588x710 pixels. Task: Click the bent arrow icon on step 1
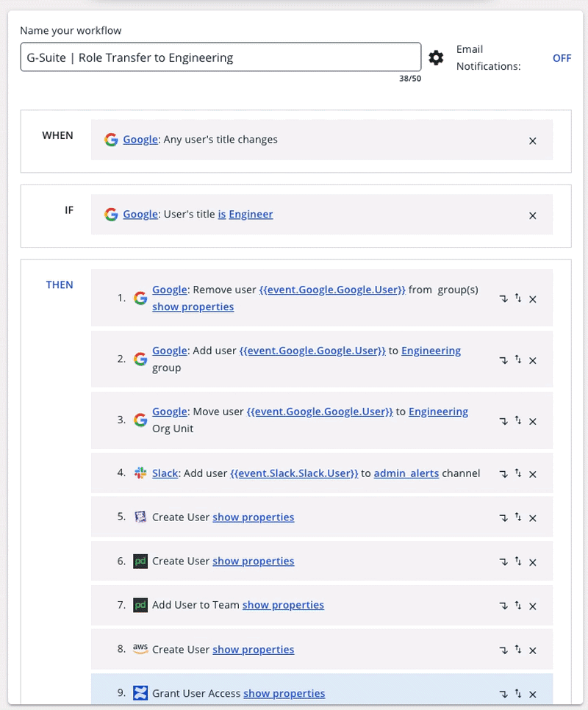click(503, 299)
